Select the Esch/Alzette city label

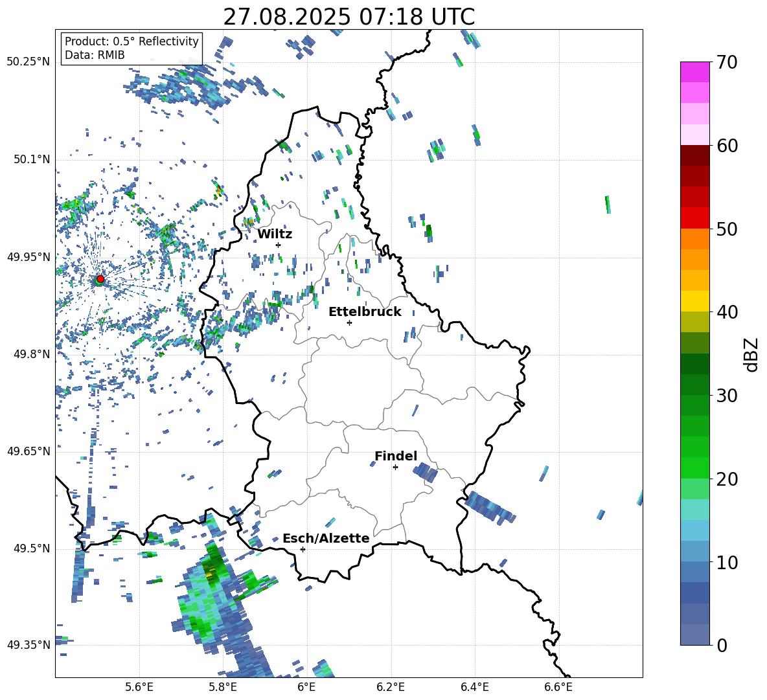326,539
